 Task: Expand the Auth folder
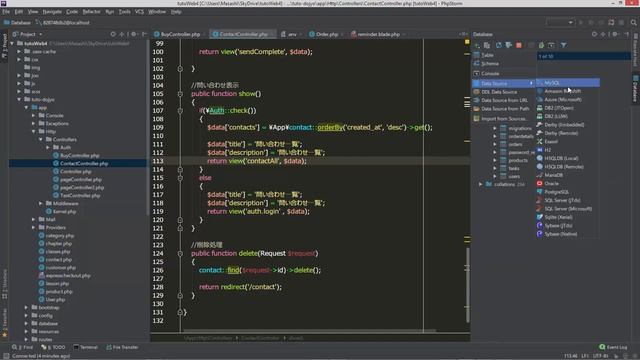tap(48, 147)
